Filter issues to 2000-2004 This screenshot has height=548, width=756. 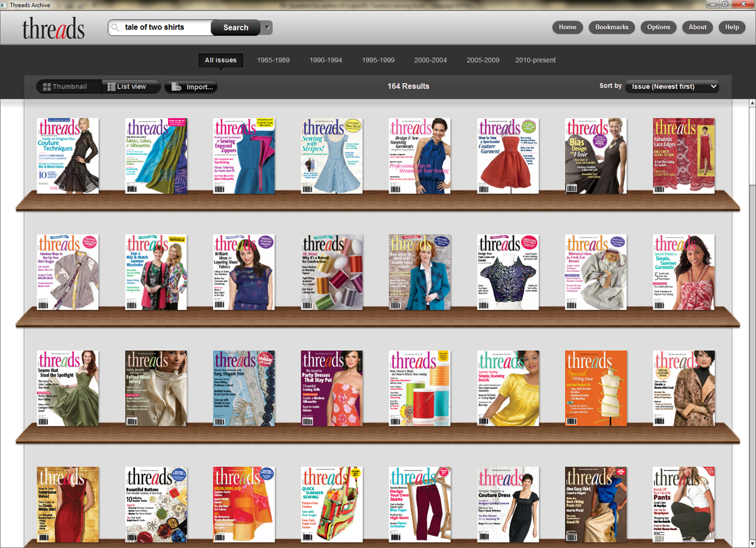[x=430, y=60]
